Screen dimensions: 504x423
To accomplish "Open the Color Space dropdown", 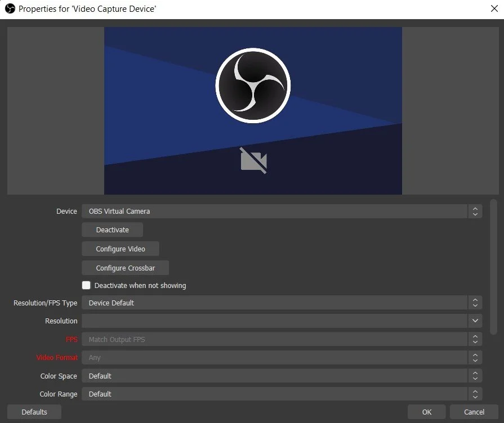I will click(x=282, y=376).
